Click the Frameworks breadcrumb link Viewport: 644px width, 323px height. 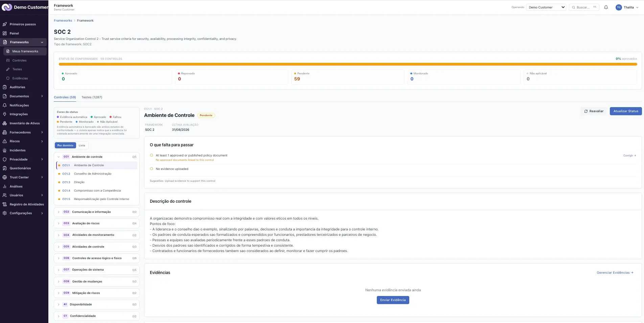(x=63, y=21)
